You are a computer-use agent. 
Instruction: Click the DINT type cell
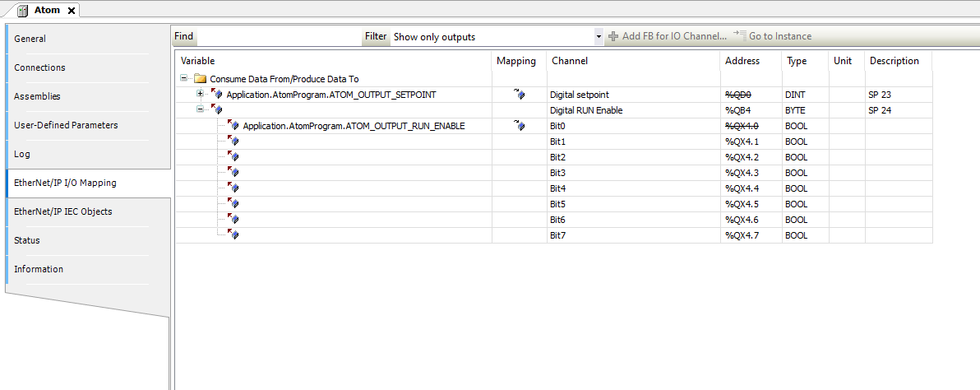(805, 95)
